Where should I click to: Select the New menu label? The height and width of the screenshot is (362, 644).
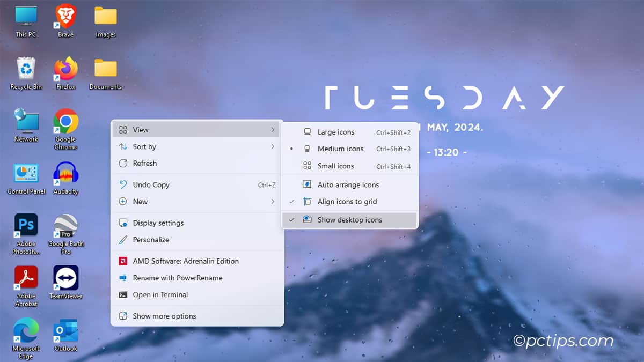coord(140,201)
